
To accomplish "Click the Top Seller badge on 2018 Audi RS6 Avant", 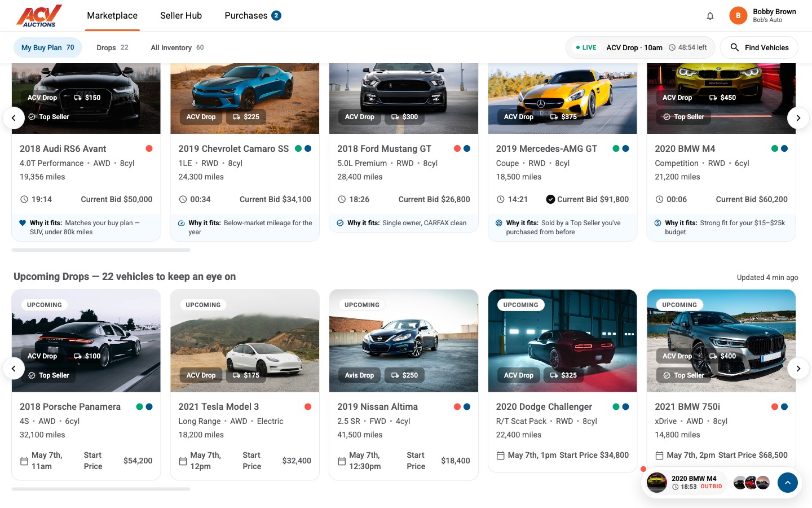I will pos(48,117).
